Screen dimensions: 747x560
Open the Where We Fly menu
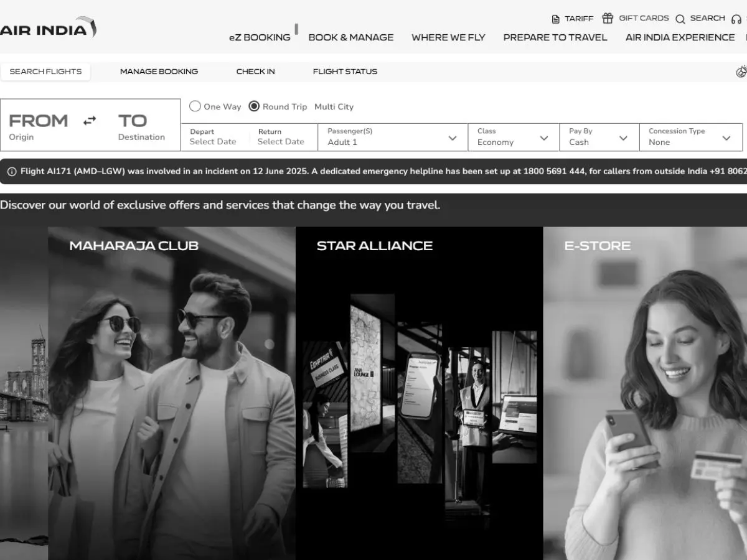click(x=448, y=37)
